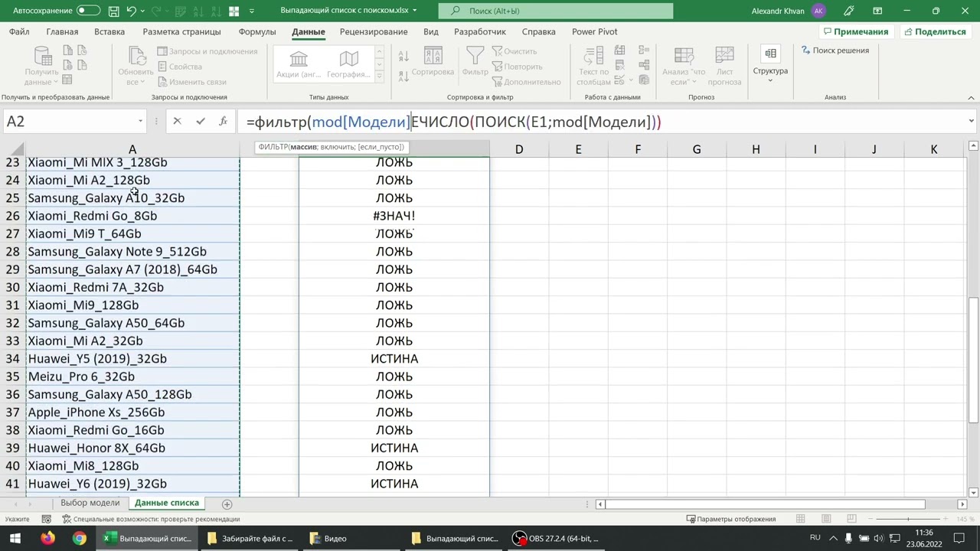980x551 pixels.
Task: Click the Поиск search box in title bar
Action: (556, 11)
